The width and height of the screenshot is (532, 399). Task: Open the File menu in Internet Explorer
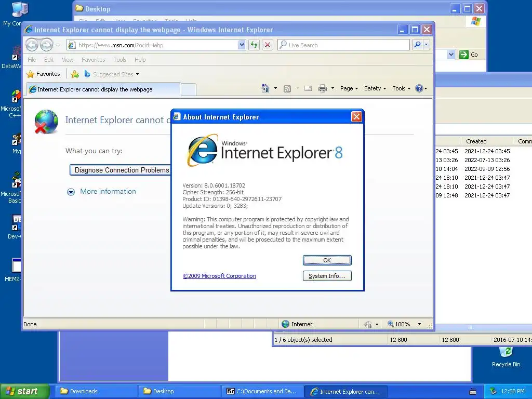point(32,60)
